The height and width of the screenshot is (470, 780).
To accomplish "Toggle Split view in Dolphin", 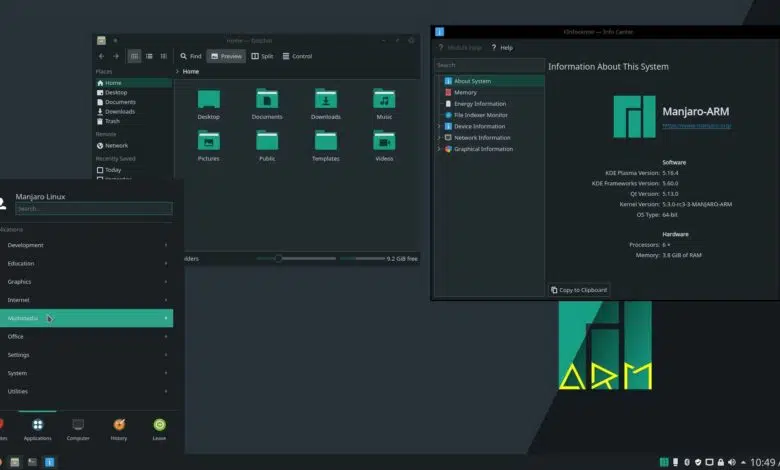I will pyautogui.click(x=262, y=56).
